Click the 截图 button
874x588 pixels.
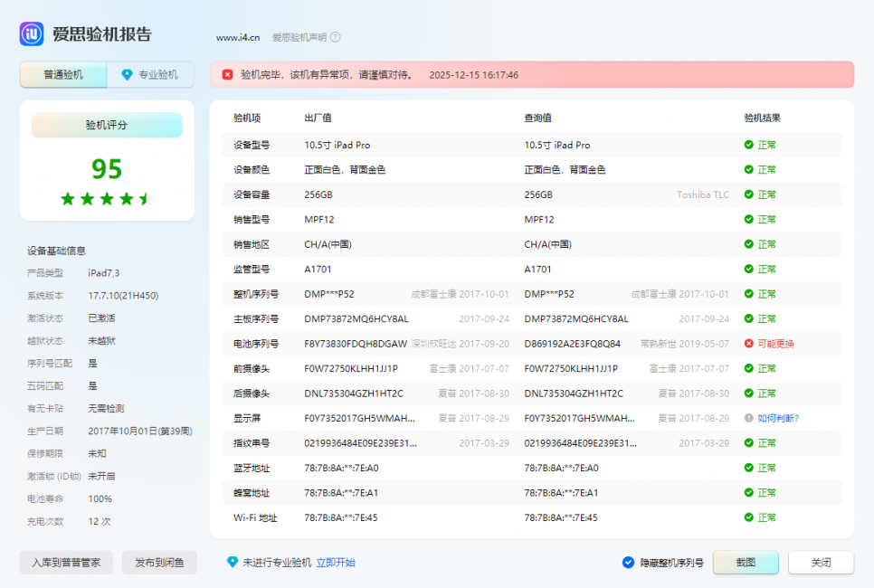coord(745,562)
